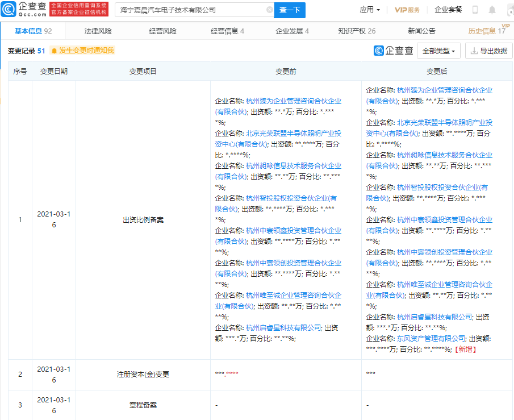Open 杭州启睿星科技有限公司 in 变更后 column
This screenshot has width=514, height=420.
point(435,317)
